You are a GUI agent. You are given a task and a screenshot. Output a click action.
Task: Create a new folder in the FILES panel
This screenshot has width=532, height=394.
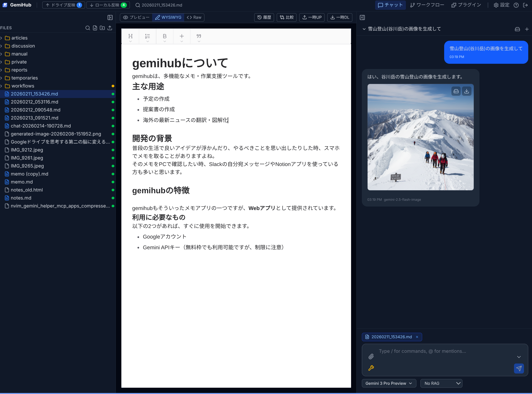(102, 28)
